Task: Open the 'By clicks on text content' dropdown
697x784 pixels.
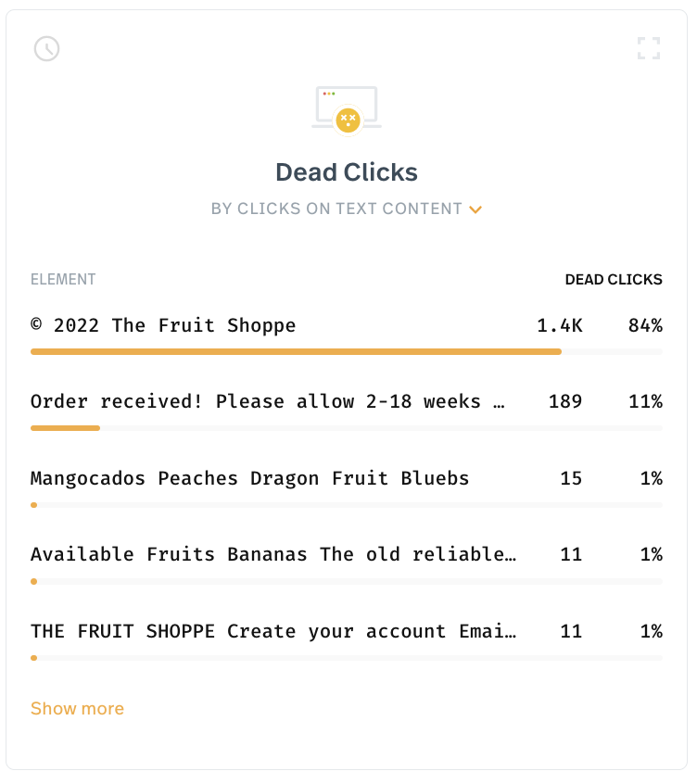Action: click(x=346, y=209)
